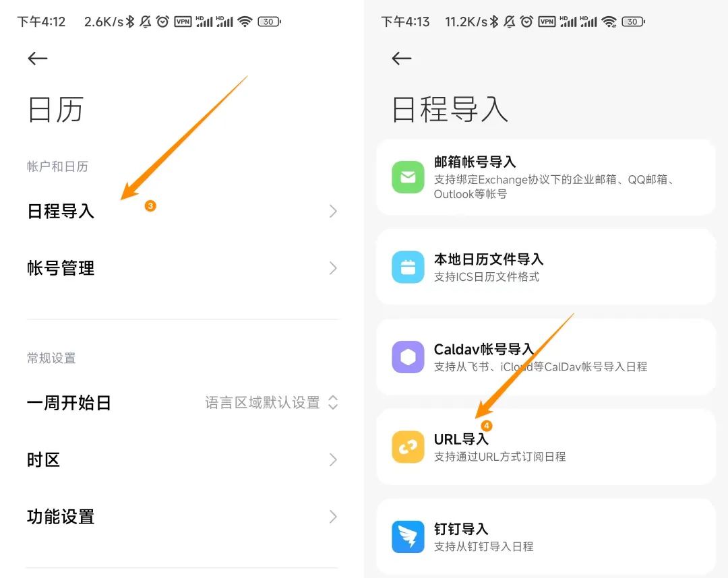Select the 时区 settings entry
This screenshot has height=578, width=728.
pyautogui.click(x=44, y=460)
